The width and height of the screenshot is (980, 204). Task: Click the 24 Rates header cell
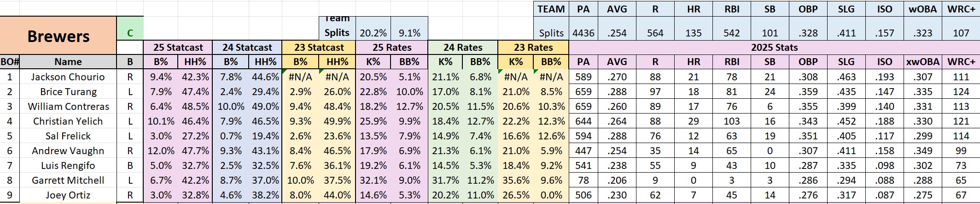click(463, 48)
